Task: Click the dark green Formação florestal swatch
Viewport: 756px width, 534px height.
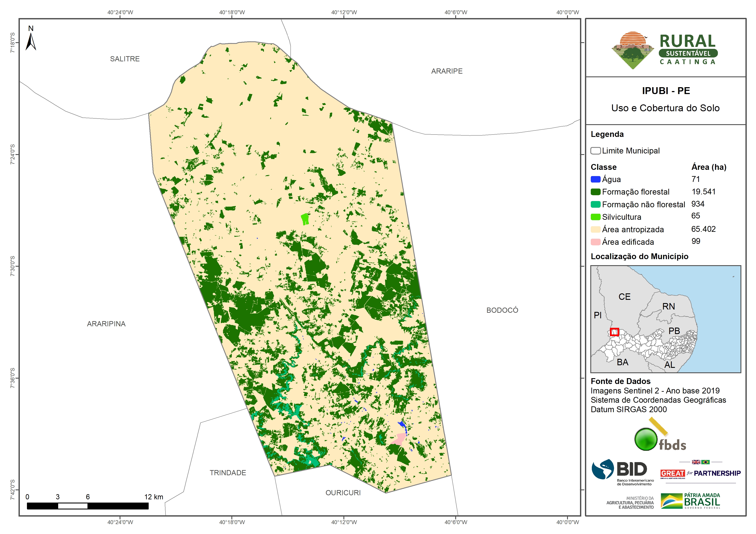Action: pos(595,192)
